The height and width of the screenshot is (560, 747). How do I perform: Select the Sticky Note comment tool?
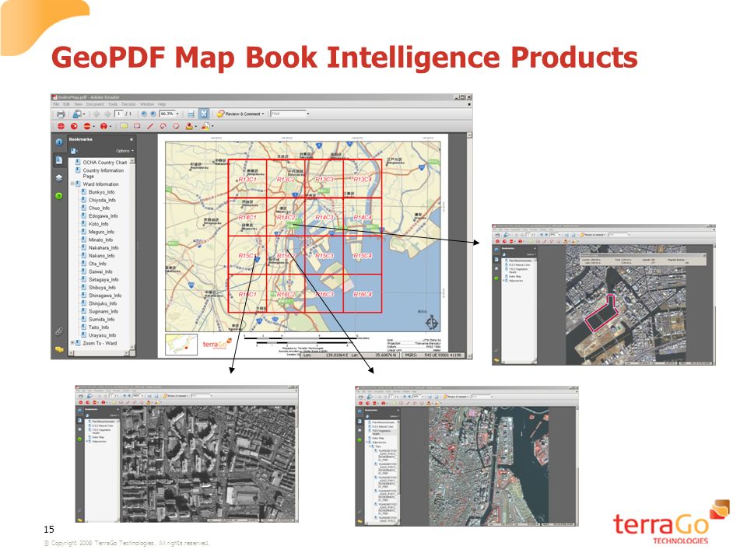click(124, 126)
